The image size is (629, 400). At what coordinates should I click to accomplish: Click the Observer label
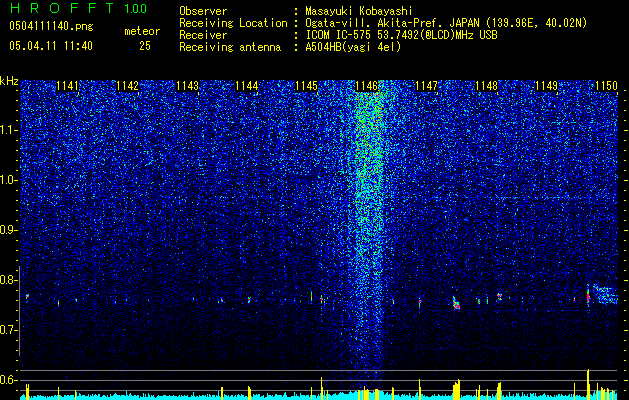[x=203, y=11]
